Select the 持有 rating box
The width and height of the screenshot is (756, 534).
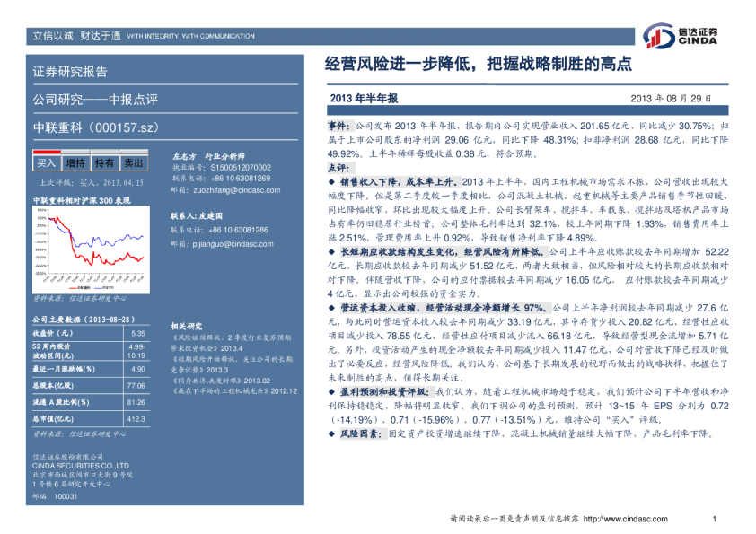point(105,162)
